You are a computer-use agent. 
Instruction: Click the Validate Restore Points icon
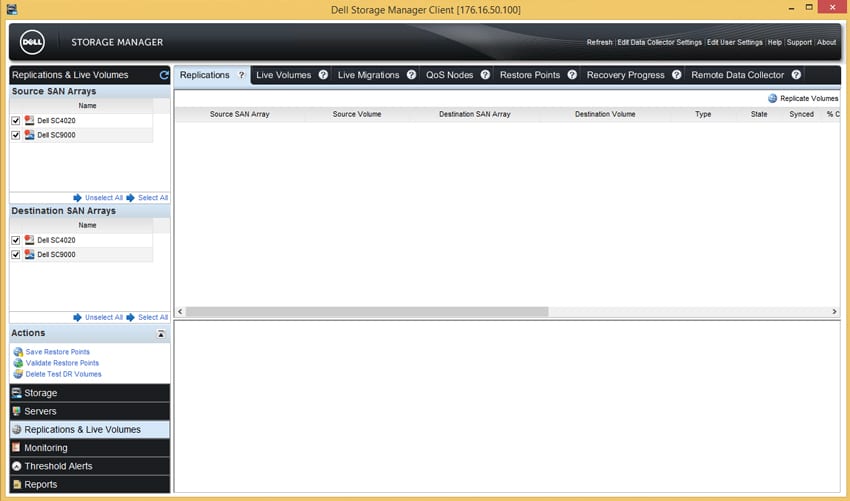click(18, 363)
